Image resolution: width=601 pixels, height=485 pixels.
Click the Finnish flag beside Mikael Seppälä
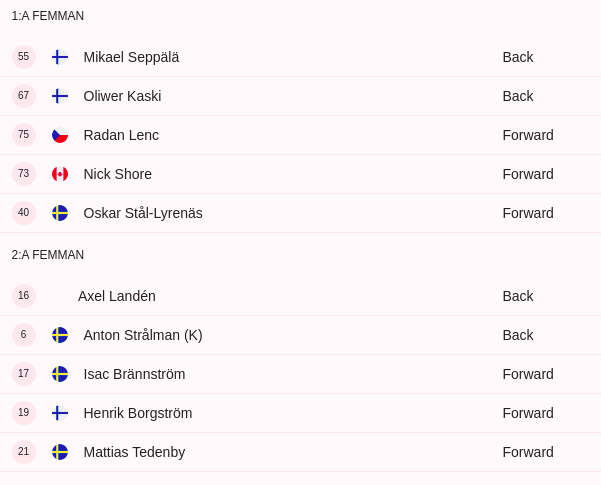60,57
